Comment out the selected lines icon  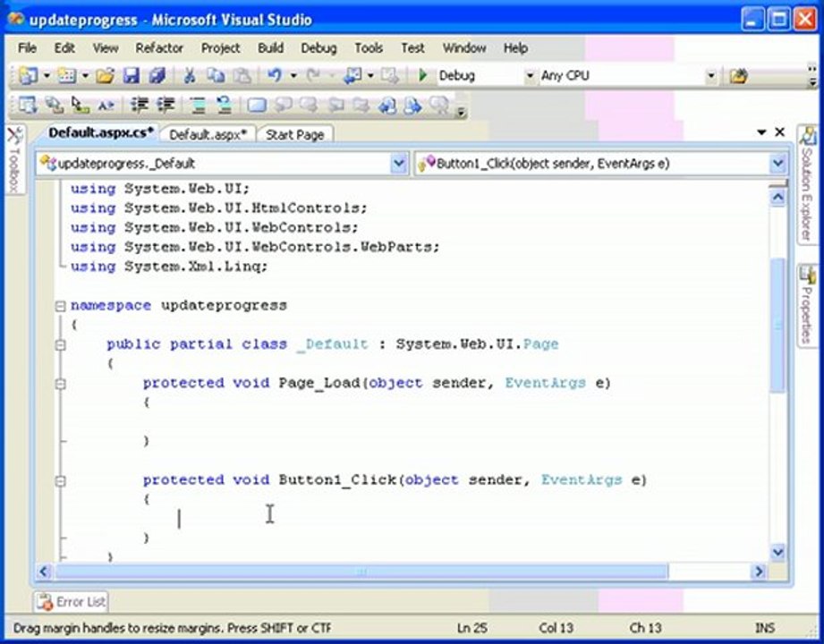pos(198,105)
